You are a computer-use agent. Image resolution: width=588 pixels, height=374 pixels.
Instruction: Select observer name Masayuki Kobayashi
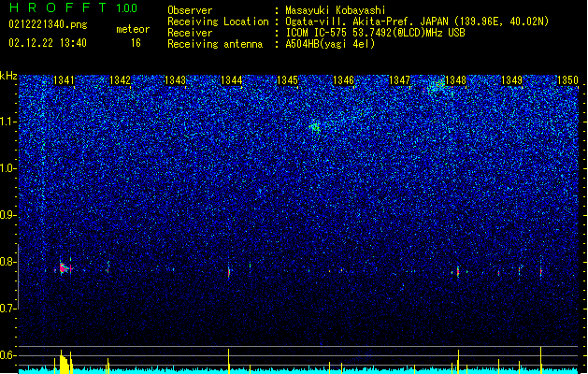click(x=335, y=10)
